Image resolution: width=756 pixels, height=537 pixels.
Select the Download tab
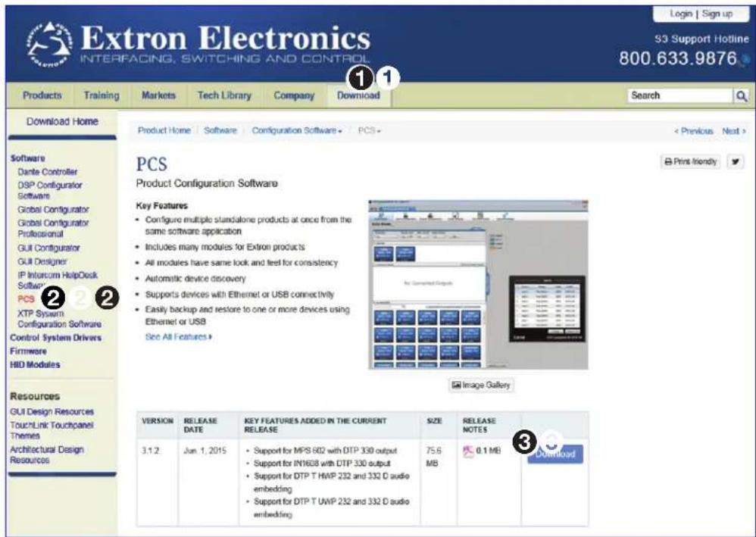[x=359, y=95]
